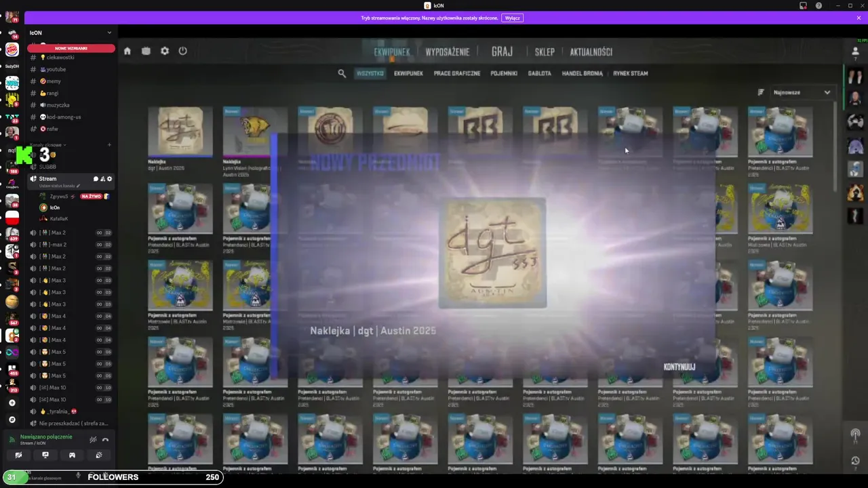Select the Pojemniki filter
This screenshot has width=868, height=488.
click(504, 73)
